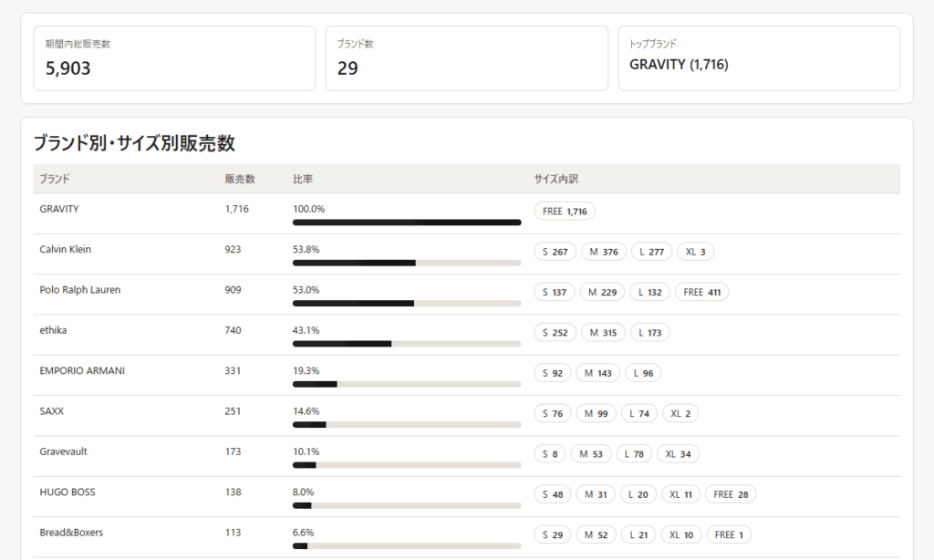
Task: Click Bread&Boxers' FREE 1 chip
Action: click(729, 535)
